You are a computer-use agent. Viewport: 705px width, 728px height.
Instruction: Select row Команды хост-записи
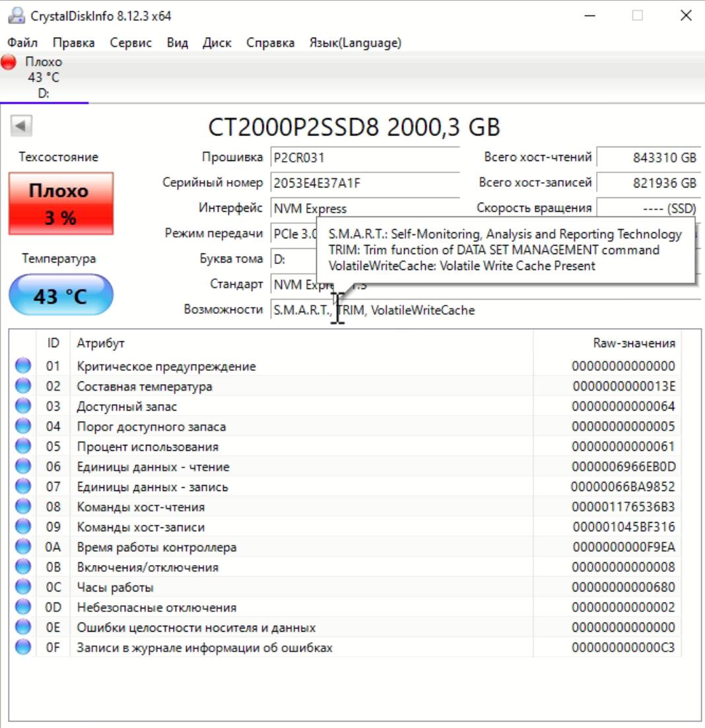(345, 527)
